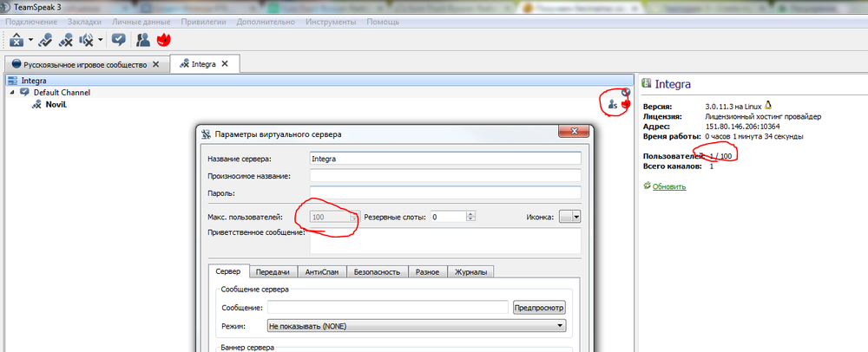The width and height of the screenshot is (868, 352).
Task: Click the speech bubble checkmark toolbar icon
Action: click(118, 40)
